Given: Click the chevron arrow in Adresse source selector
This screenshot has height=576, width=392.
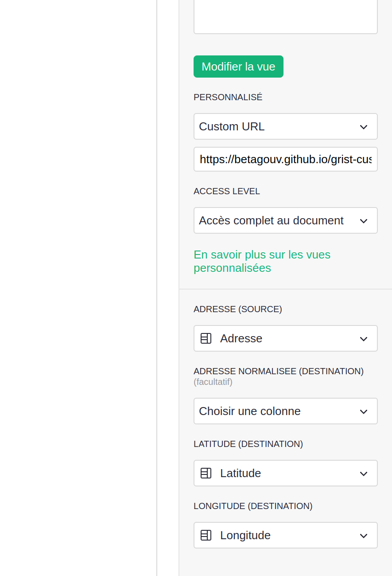Looking at the screenshot, I should click(x=364, y=339).
